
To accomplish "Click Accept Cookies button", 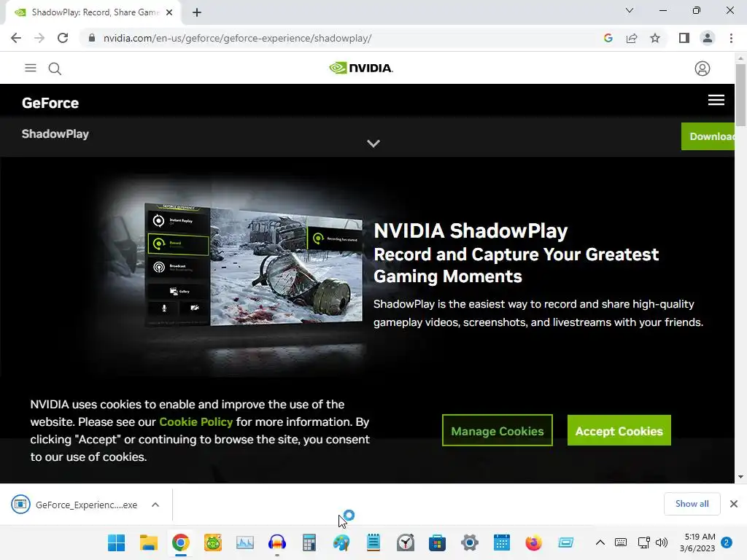I will pyautogui.click(x=619, y=430).
